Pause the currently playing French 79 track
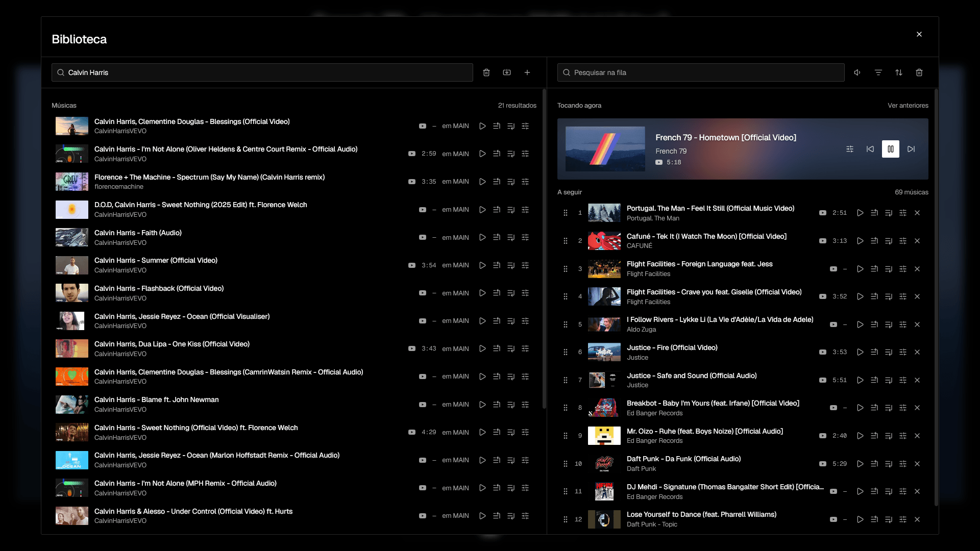 point(890,149)
